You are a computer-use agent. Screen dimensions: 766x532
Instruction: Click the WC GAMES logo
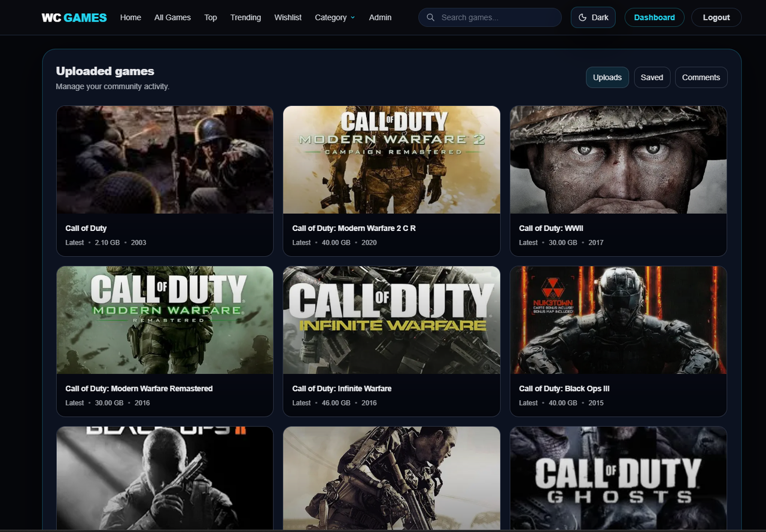74,17
